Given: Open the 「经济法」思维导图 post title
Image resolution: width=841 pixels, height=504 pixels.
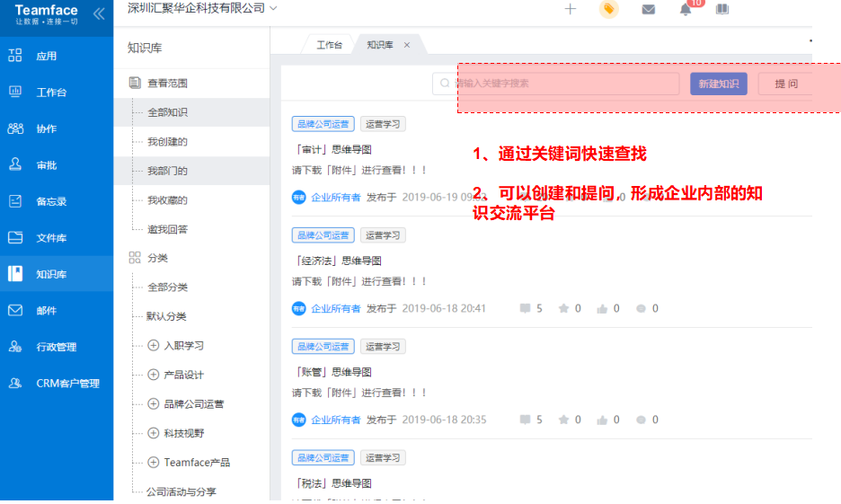Looking at the screenshot, I should [x=337, y=261].
